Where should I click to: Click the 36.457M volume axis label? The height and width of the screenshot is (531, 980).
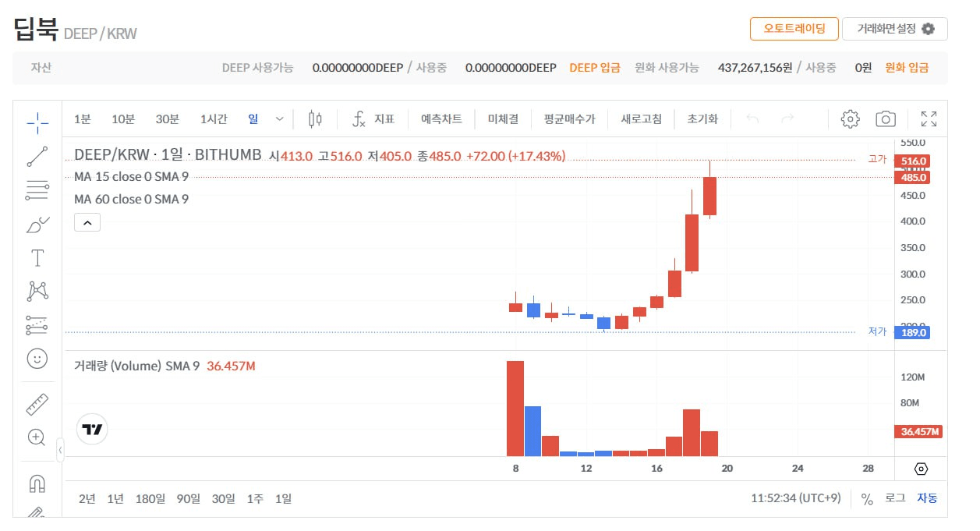pyautogui.click(x=919, y=431)
